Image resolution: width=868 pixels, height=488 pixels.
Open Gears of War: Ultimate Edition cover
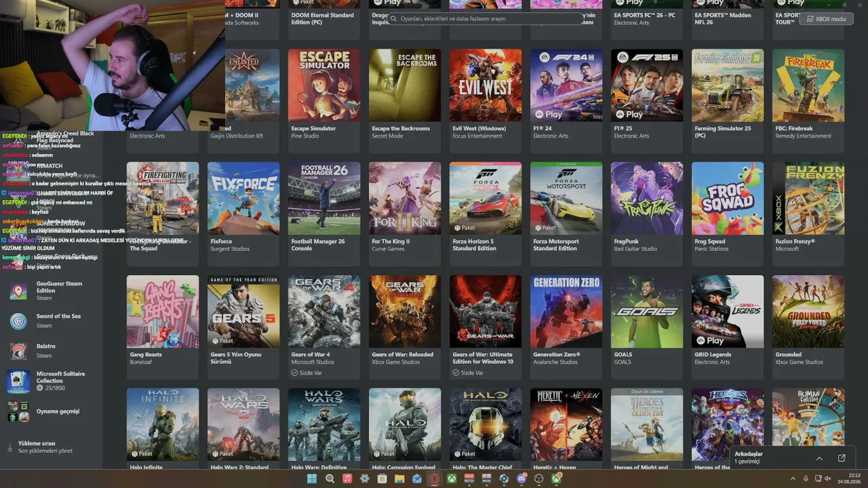(x=486, y=312)
